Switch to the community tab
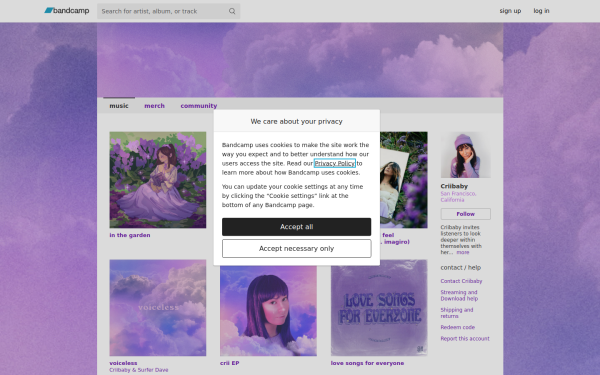This screenshot has height=375, width=600. (x=199, y=106)
